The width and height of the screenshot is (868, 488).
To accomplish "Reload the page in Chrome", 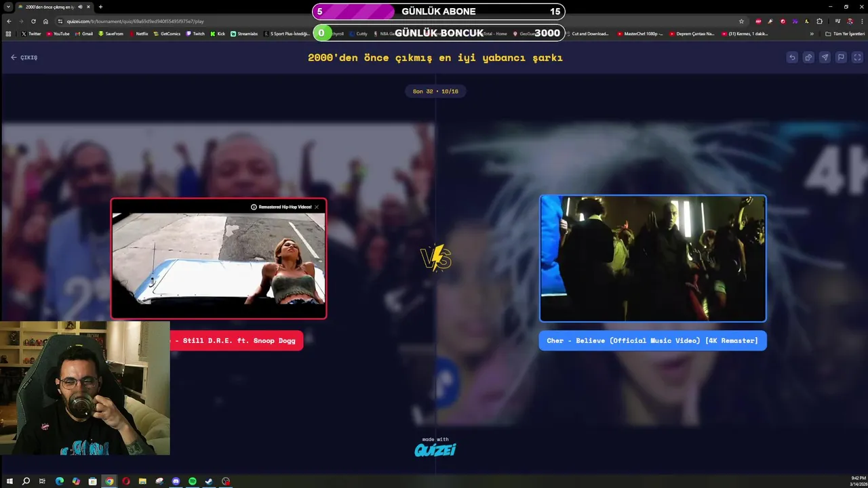I will coord(33,21).
